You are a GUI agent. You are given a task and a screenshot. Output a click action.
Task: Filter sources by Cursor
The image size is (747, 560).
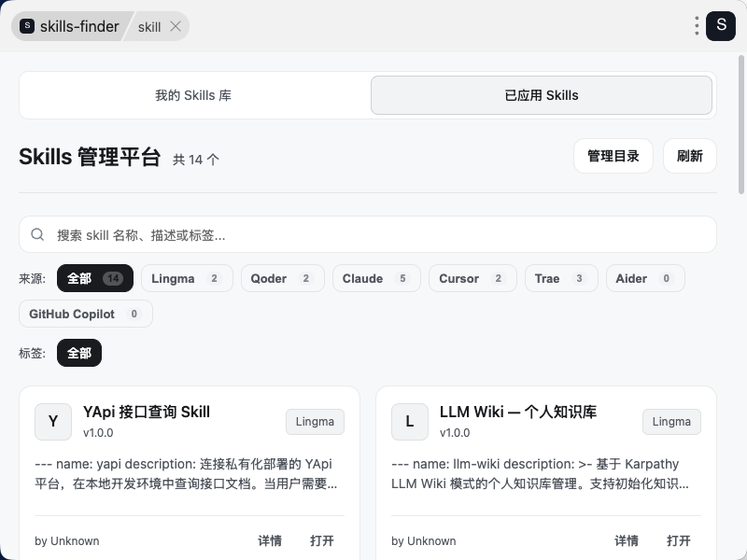(472, 278)
